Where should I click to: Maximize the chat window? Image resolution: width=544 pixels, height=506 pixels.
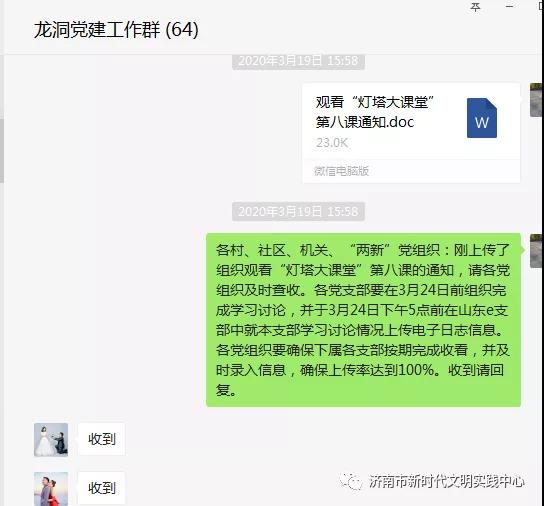tap(541, 6)
